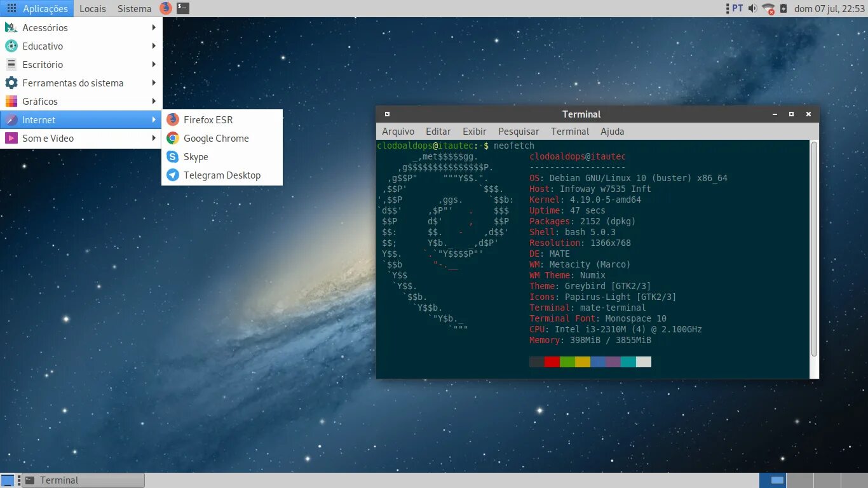Click the Google Chrome icon in submenu
Screen dimensions: 868x488
click(172, 138)
